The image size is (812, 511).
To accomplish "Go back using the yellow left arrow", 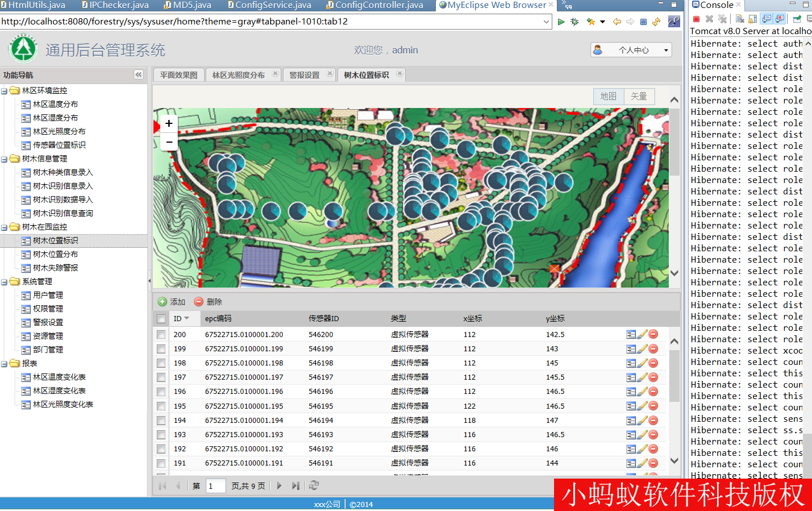I will click(x=617, y=22).
